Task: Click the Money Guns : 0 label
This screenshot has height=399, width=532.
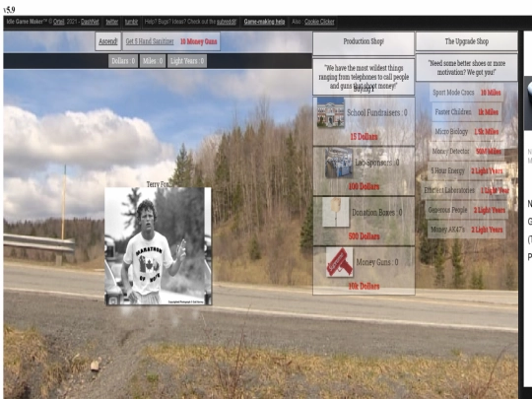Action: tap(377, 262)
